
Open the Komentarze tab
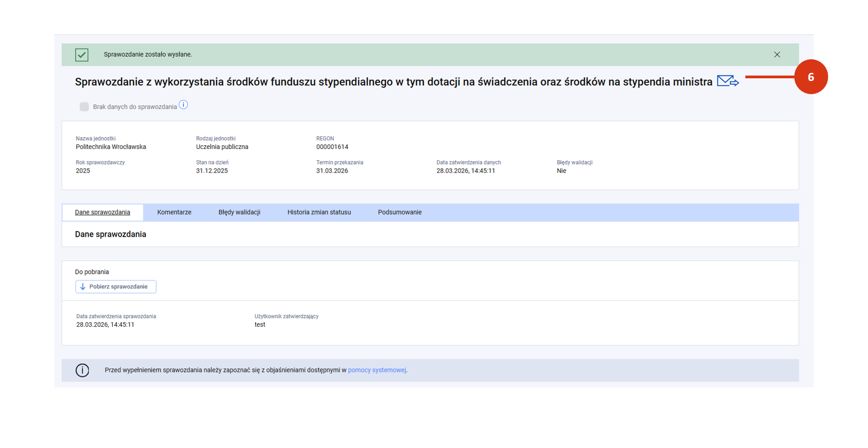174,212
